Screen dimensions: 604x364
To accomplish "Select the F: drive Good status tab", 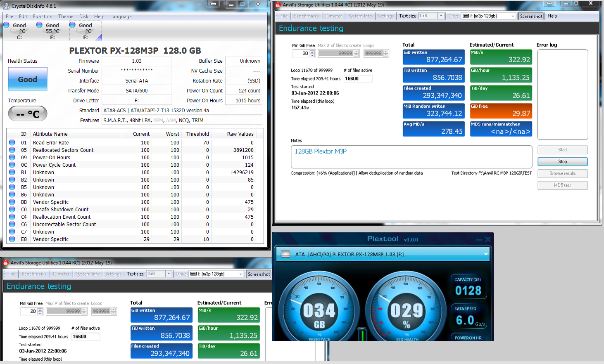I will [85, 31].
